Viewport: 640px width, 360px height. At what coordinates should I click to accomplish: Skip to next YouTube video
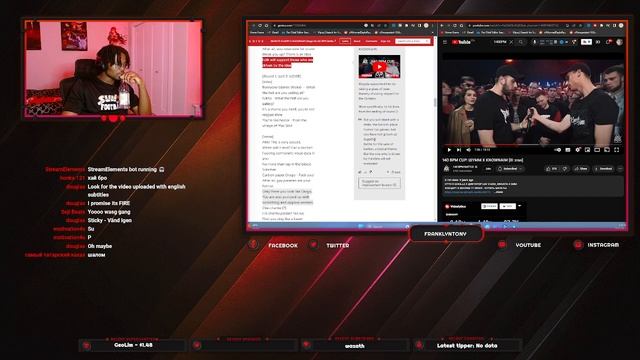[x=458, y=150]
